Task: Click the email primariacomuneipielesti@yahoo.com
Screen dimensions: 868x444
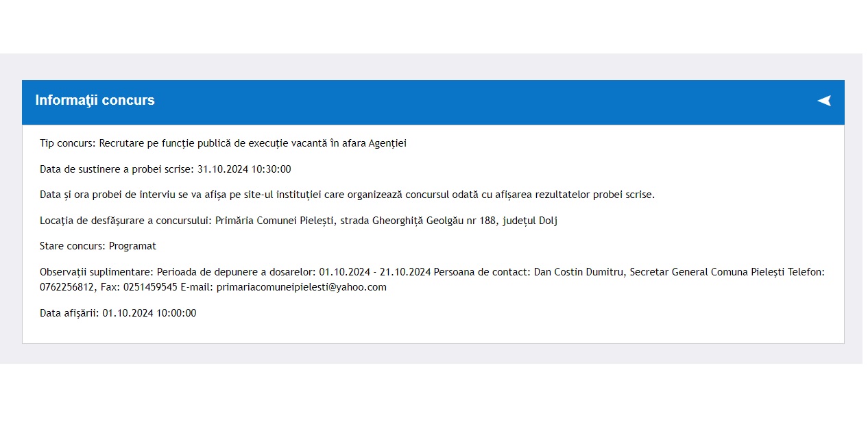Action: click(x=301, y=287)
